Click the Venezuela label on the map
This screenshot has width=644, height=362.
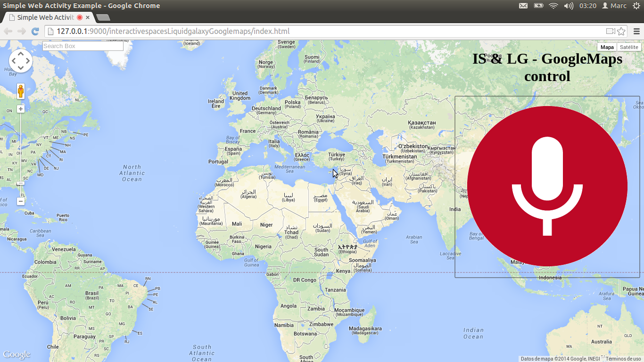coord(64,249)
